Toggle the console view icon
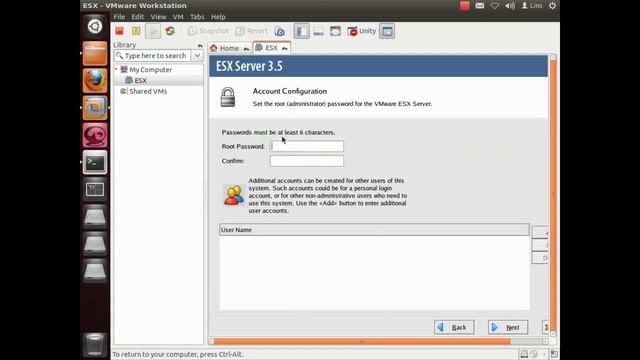Viewport: 640px width, 360px height. [387, 31]
